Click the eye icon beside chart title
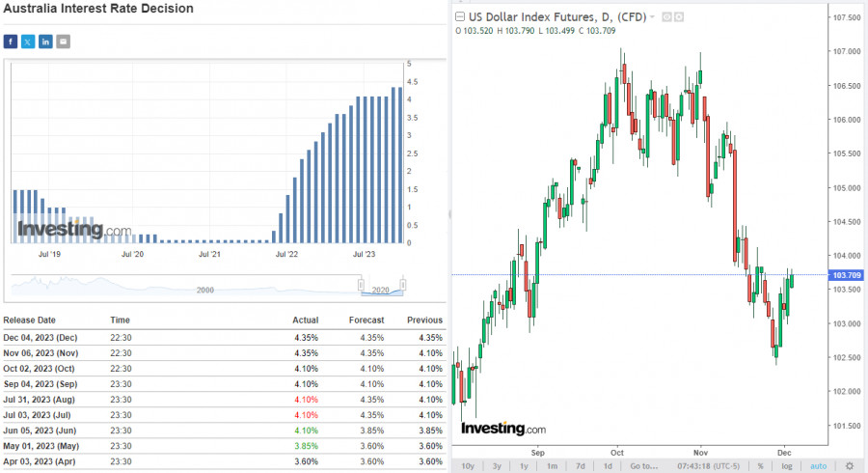The height and width of the screenshot is (473, 868). tap(667, 17)
